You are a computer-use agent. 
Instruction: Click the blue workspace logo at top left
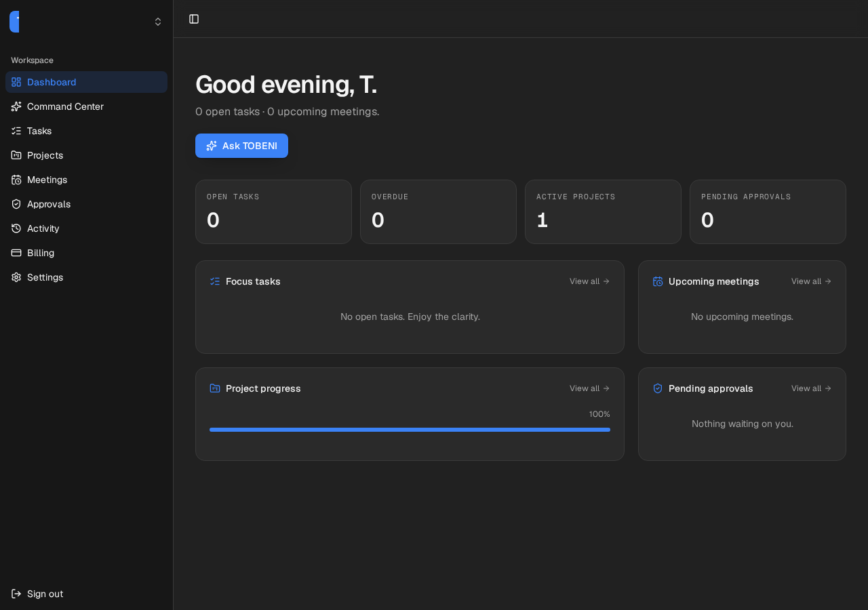tap(14, 22)
